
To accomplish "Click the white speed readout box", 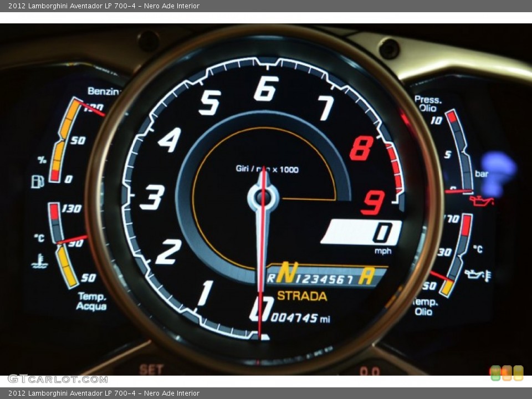I will (361, 232).
